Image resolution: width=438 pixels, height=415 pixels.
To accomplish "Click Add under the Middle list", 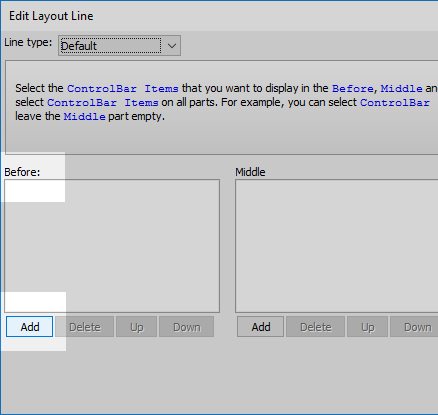I will 261,327.
